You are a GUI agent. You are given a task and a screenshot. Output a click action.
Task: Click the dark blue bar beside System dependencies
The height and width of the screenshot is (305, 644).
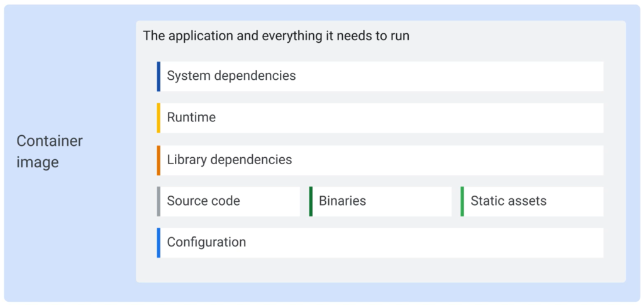pos(158,76)
